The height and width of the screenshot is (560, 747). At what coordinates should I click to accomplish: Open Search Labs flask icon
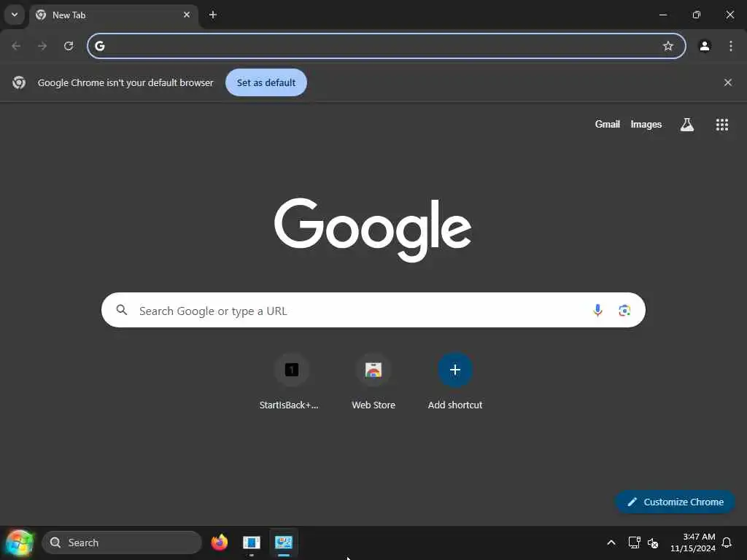tap(686, 124)
